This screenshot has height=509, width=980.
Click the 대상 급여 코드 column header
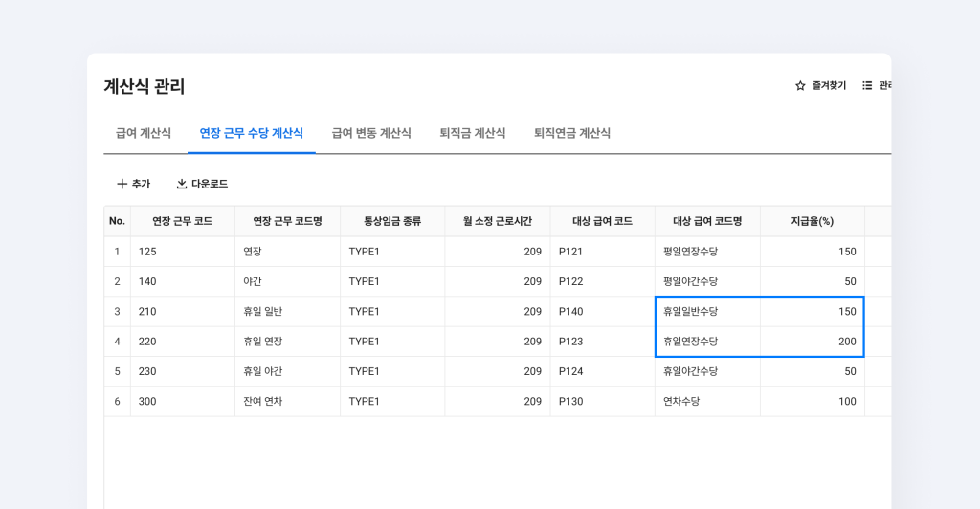[603, 221]
